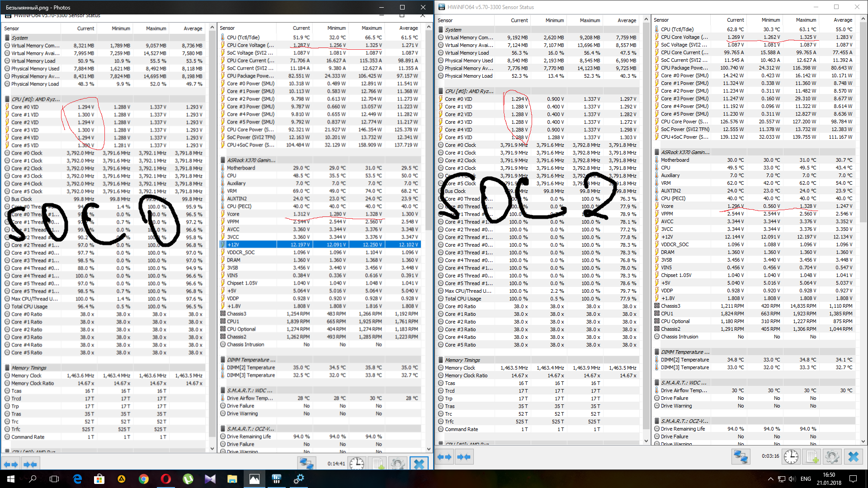The image size is (868, 488).
Task: Select the Memory Timings sensor group
Action: 462,360
